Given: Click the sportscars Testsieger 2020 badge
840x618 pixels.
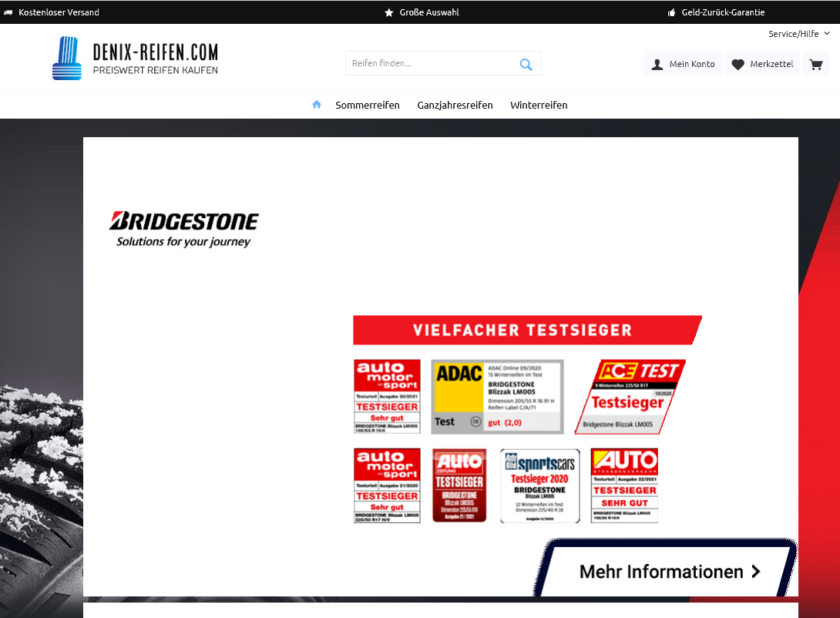Looking at the screenshot, I should coord(540,485).
